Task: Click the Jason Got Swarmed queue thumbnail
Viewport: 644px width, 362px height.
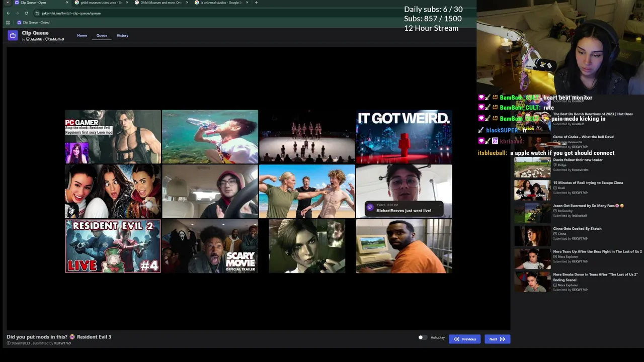Action: coord(532,213)
